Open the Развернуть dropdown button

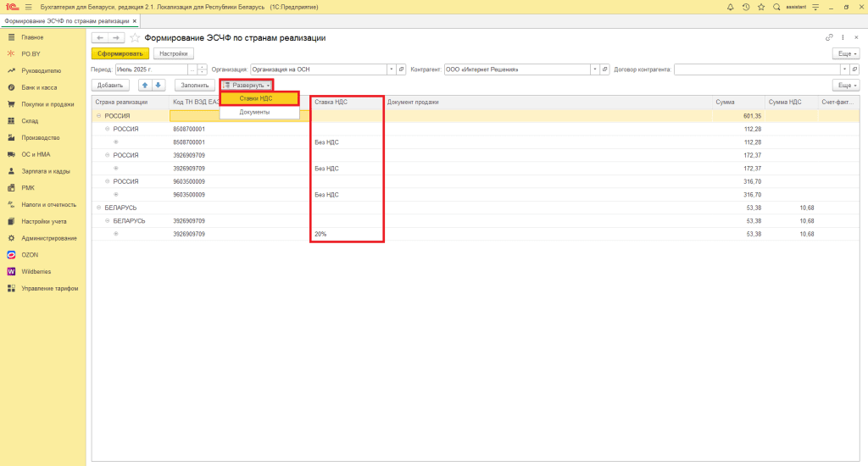(x=247, y=86)
